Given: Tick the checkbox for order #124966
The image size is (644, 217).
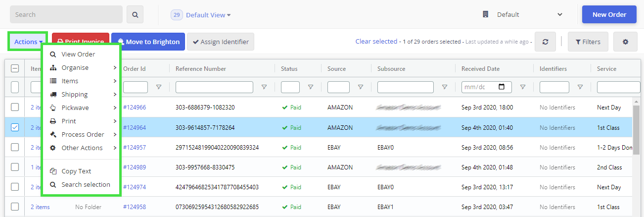Looking at the screenshot, I should pos(15,107).
